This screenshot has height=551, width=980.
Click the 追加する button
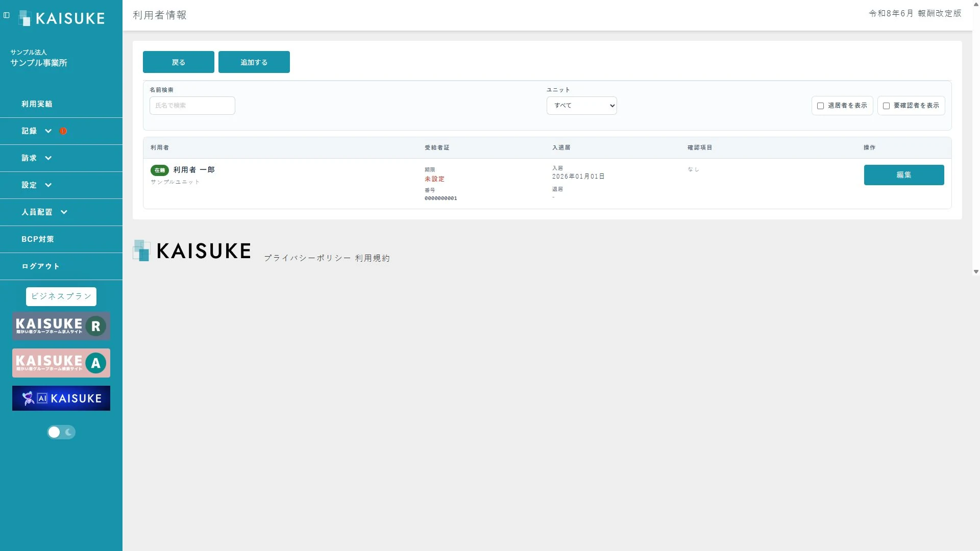(x=254, y=62)
